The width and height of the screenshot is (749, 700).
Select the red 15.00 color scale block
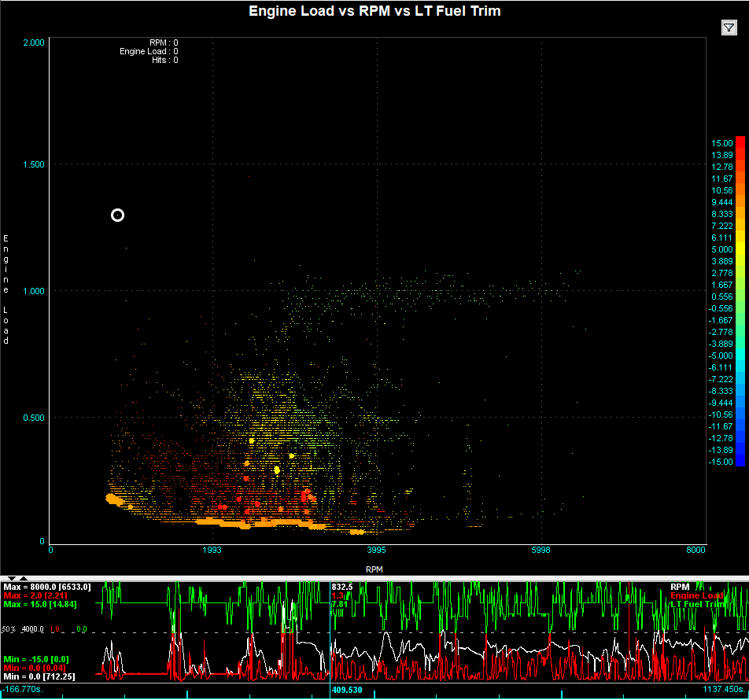coord(740,143)
